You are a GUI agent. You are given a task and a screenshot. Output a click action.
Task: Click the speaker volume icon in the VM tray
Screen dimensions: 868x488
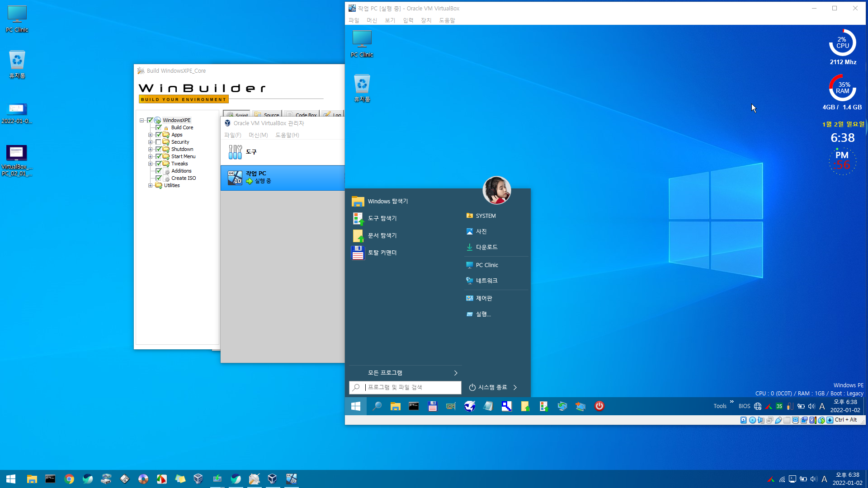click(811, 406)
